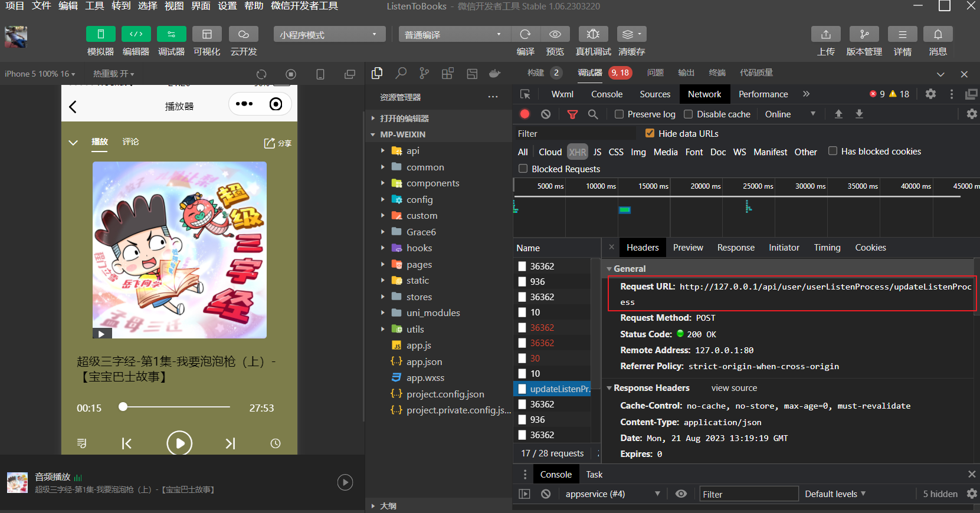Switch to the Console tab in DevTools

point(607,94)
